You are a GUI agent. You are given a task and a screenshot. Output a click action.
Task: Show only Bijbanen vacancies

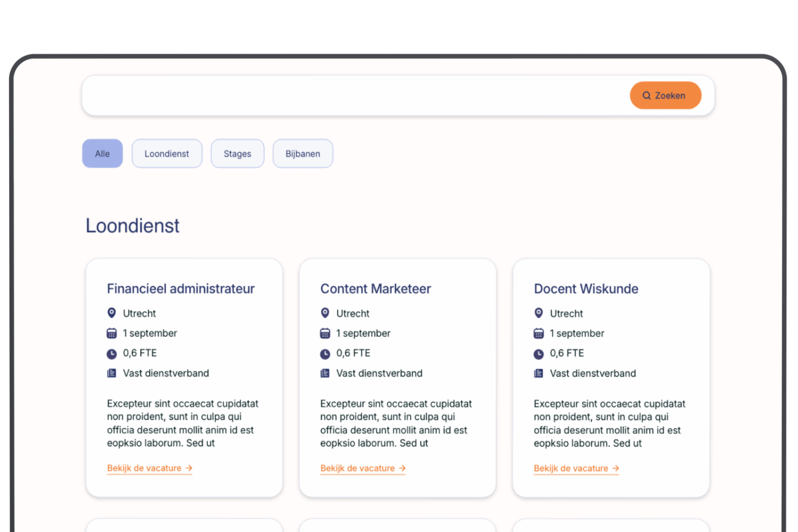[303, 154]
